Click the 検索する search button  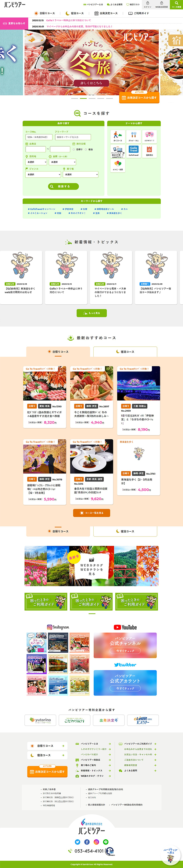click(x=63, y=186)
